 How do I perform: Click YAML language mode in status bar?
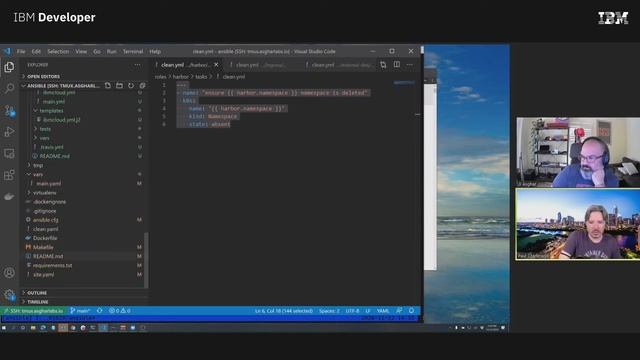tap(383, 311)
